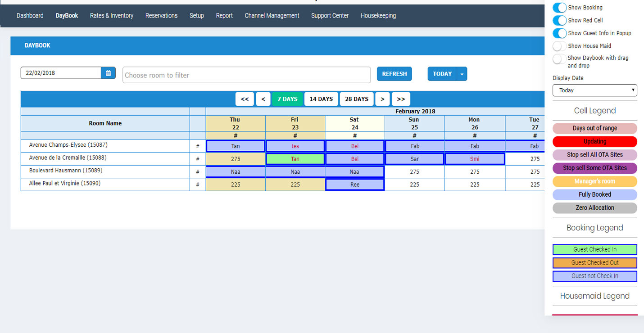Screen dimensions: 644x333
Task: Open the Channel Management menu
Action: click(x=272, y=16)
